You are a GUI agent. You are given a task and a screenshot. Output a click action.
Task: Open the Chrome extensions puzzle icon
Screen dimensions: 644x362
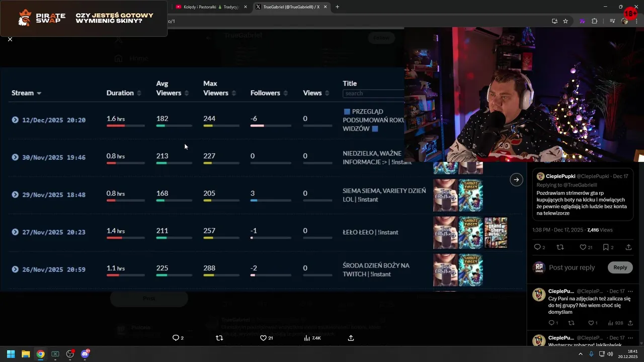click(594, 21)
